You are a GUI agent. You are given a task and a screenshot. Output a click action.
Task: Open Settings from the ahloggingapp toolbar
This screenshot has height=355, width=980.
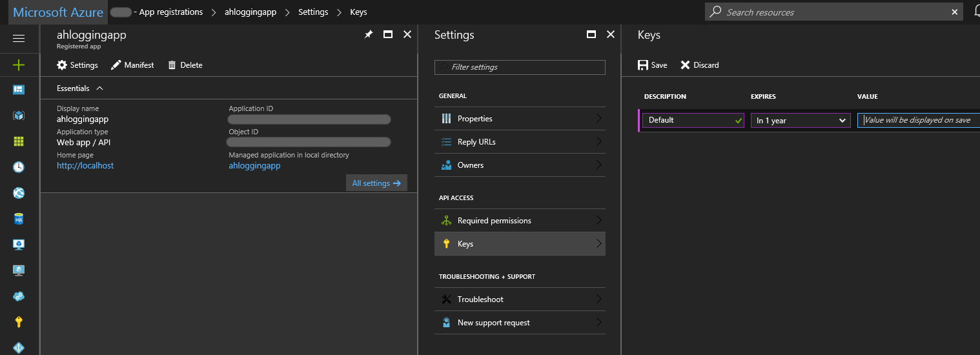click(77, 65)
